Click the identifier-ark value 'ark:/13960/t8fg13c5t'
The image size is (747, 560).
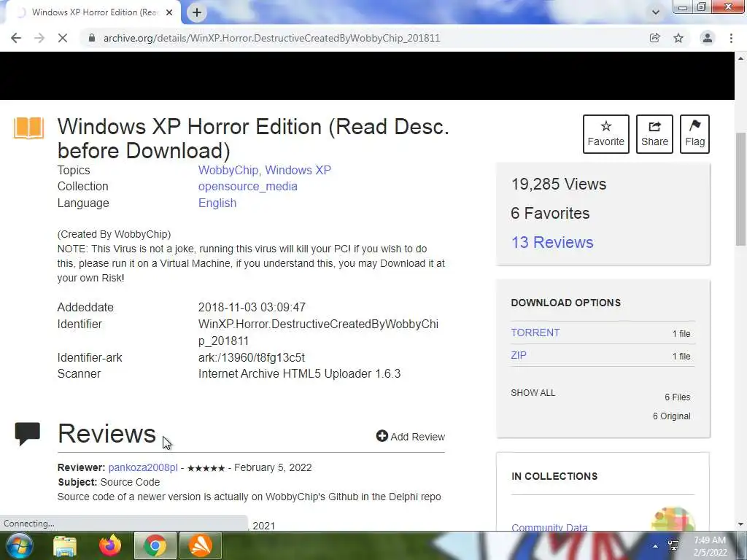tap(251, 357)
